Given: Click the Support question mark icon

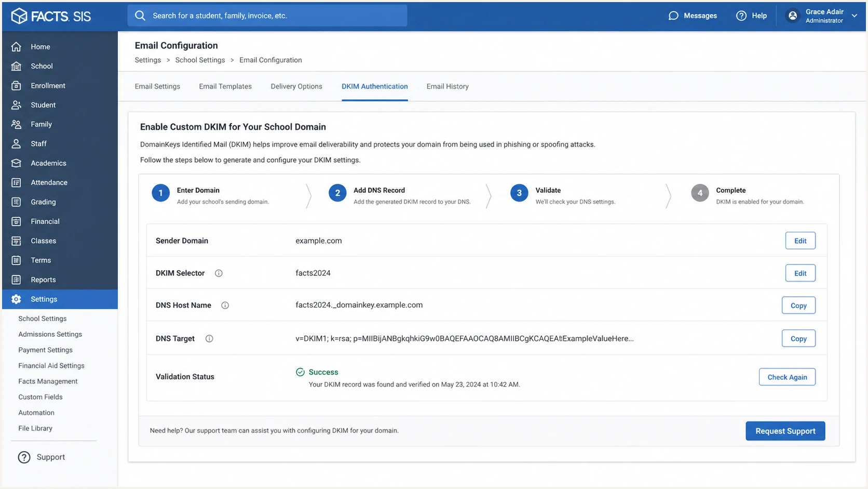Looking at the screenshot, I should pos(24,457).
